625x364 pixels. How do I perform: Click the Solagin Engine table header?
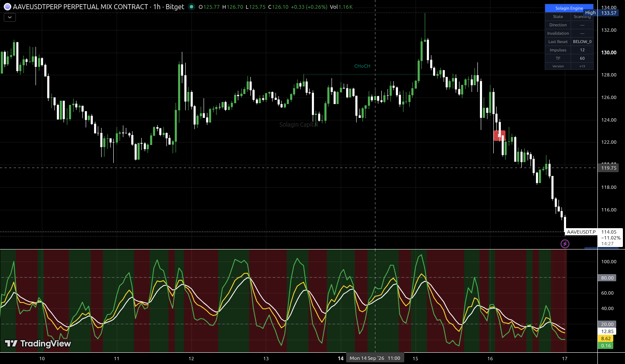click(569, 8)
